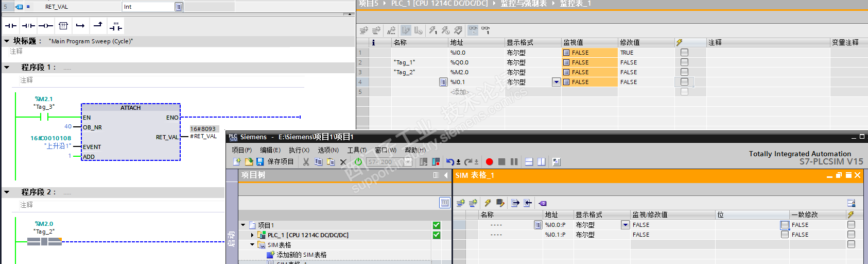Collapse the block title section

click(7, 41)
